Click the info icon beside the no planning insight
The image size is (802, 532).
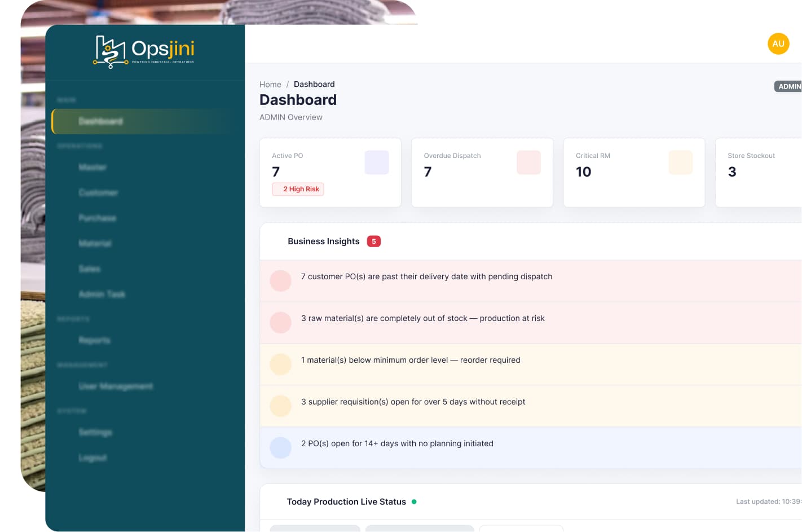[x=280, y=447]
